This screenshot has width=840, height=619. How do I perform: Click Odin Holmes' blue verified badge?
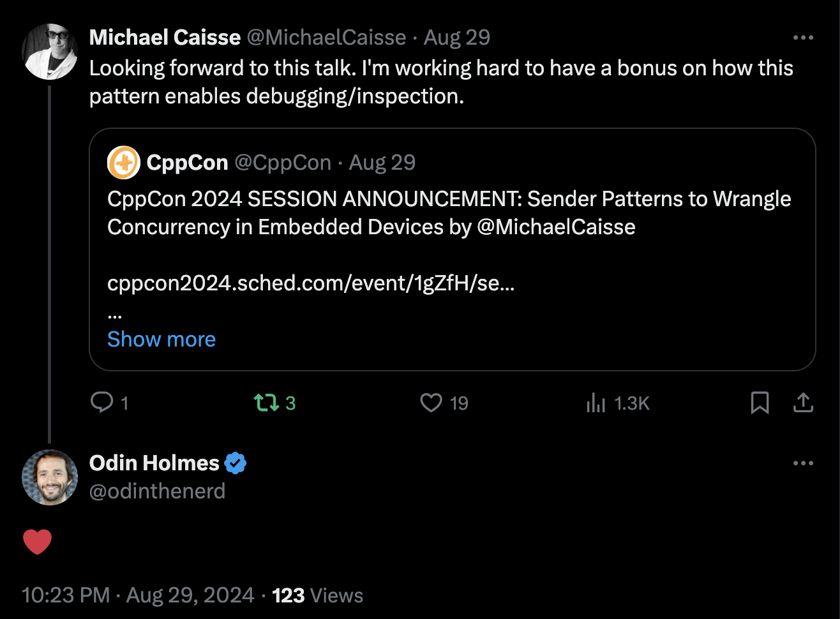click(236, 463)
